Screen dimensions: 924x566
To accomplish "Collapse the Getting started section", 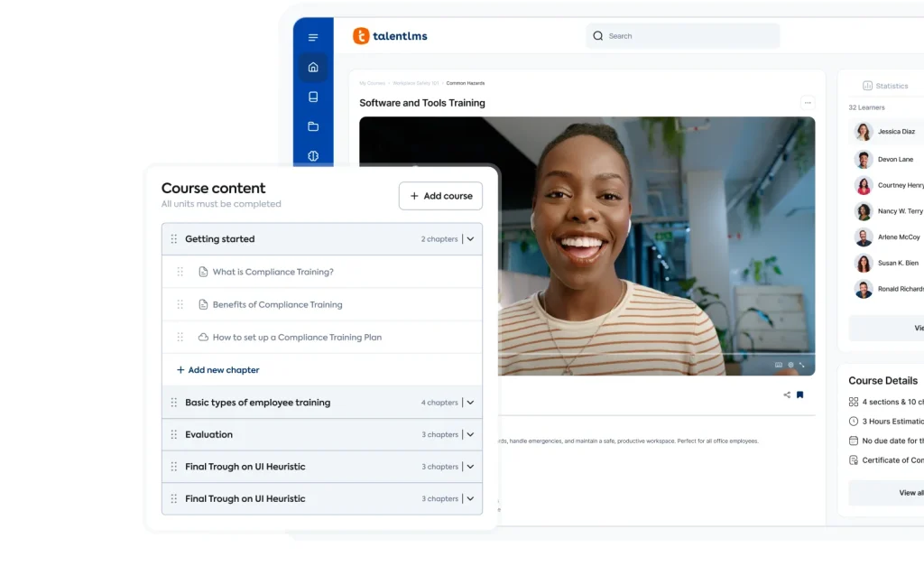I will point(470,239).
